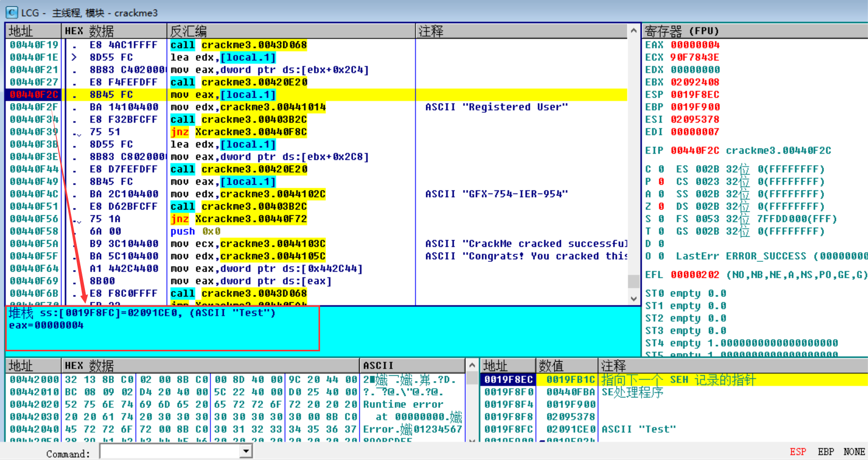
Task: Select the push 0x0 instruction
Action: point(196,231)
